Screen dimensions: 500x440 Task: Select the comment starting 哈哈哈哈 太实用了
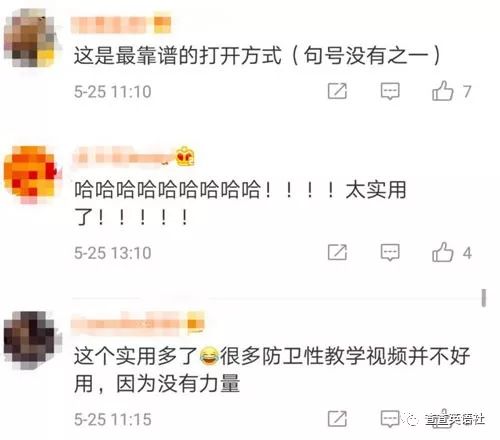pyautogui.click(x=240, y=203)
